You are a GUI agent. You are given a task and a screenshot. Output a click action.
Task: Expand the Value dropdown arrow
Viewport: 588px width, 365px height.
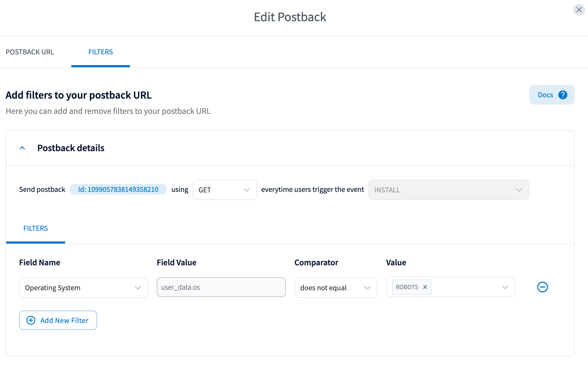point(505,287)
